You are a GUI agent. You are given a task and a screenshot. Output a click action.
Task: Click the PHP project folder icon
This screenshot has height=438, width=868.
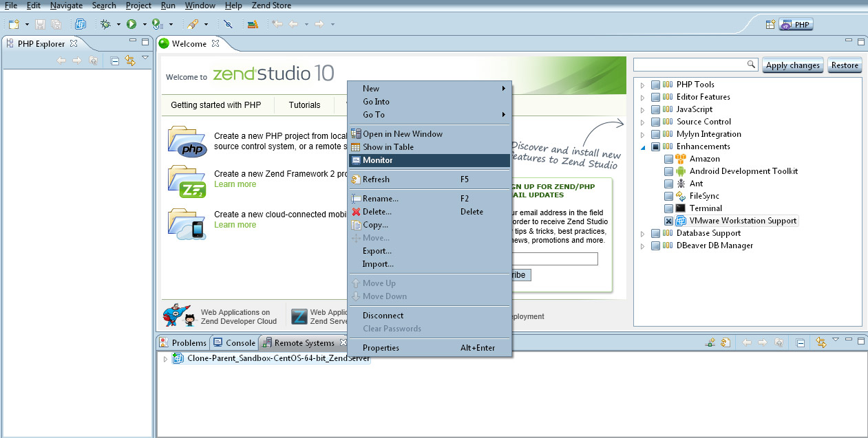pos(187,142)
